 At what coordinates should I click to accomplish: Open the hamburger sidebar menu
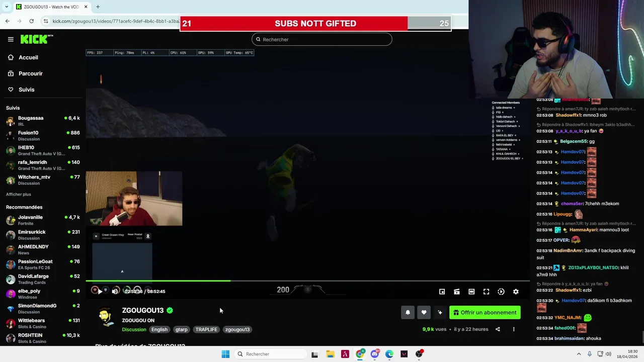(x=11, y=39)
